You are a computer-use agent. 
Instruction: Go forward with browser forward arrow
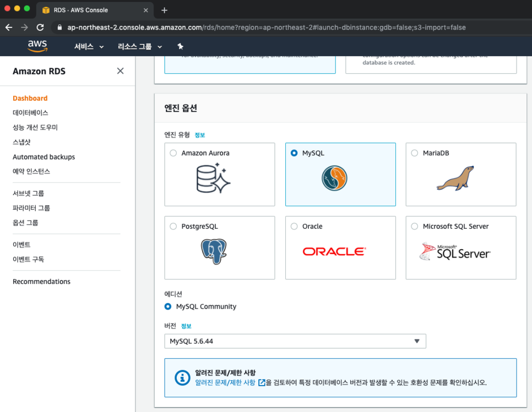pos(24,28)
